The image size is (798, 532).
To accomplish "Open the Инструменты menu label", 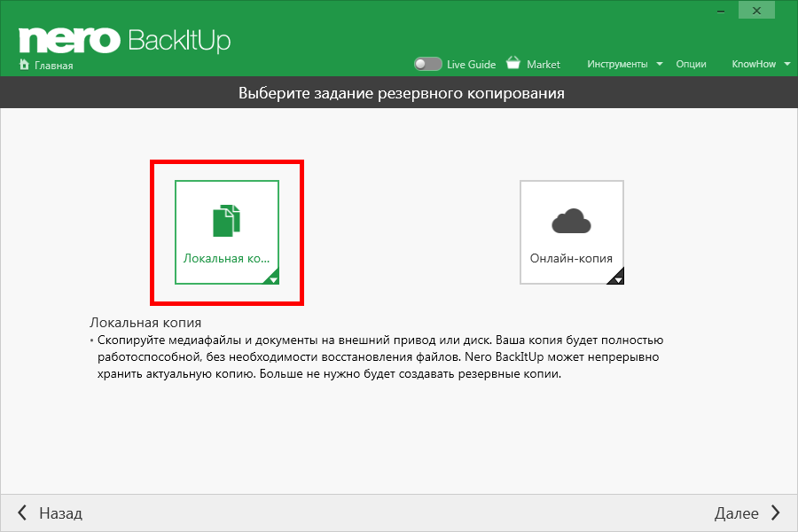I will (617, 64).
